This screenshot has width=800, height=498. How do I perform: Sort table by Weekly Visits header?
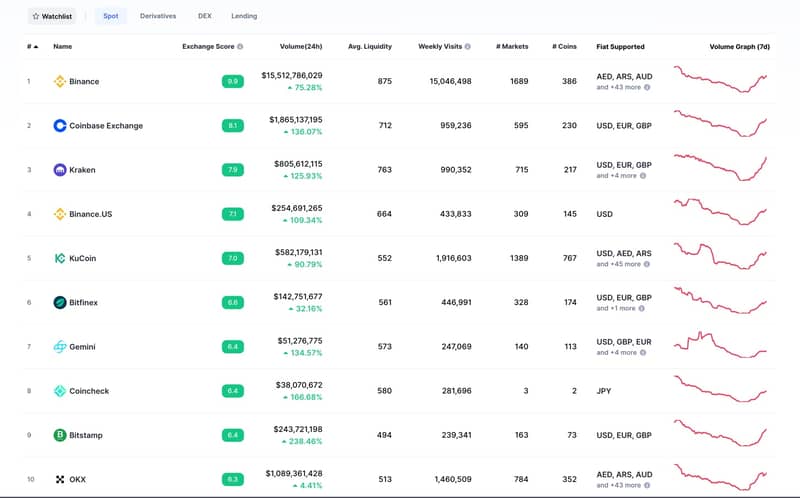[439, 46]
